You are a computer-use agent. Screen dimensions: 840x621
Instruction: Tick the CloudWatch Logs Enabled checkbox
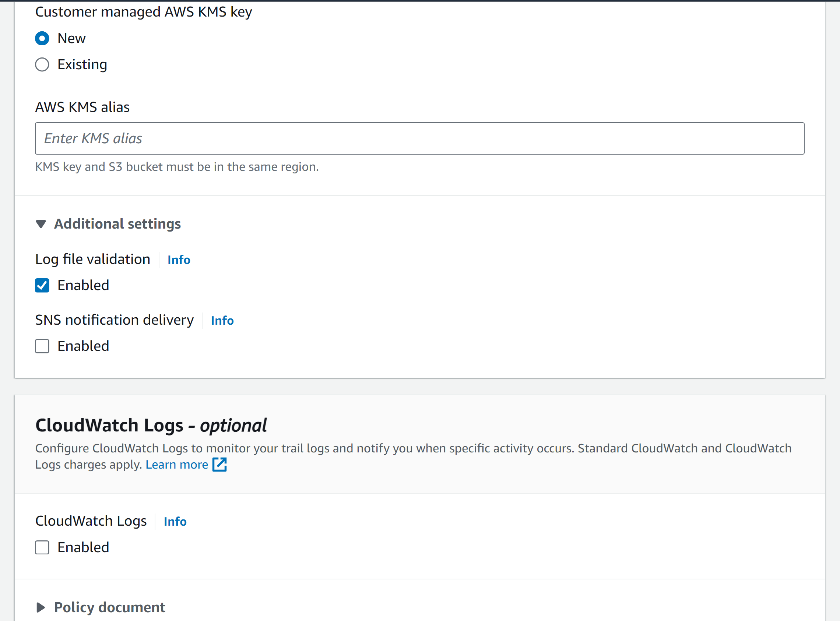coord(42,547)
